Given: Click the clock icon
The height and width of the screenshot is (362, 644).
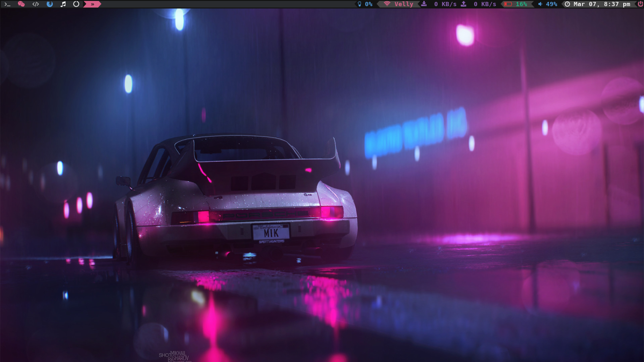Looking at the screenshot, I should click(x=567, y=4).
